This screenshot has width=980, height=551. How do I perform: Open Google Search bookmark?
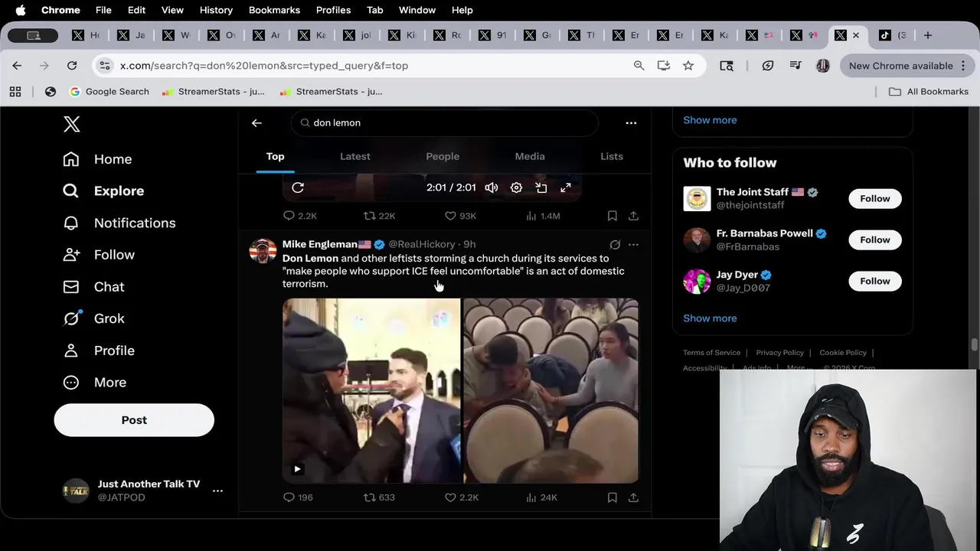(109, 92)
